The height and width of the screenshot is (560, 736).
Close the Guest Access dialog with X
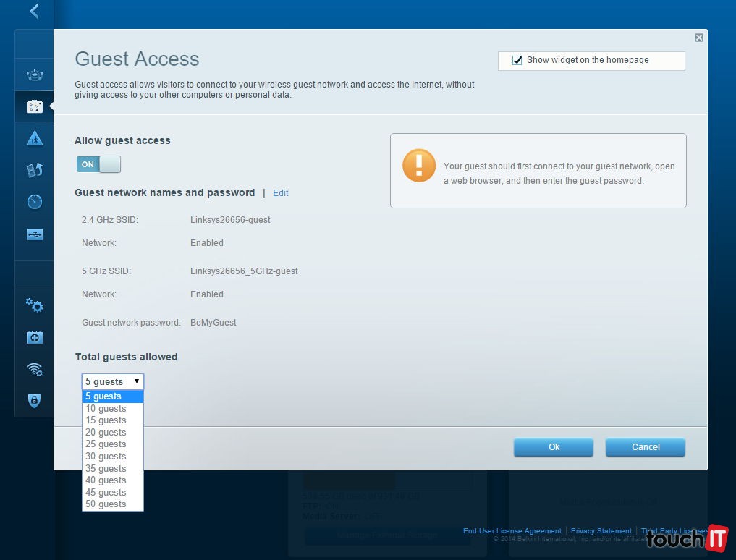coord(698,38)
